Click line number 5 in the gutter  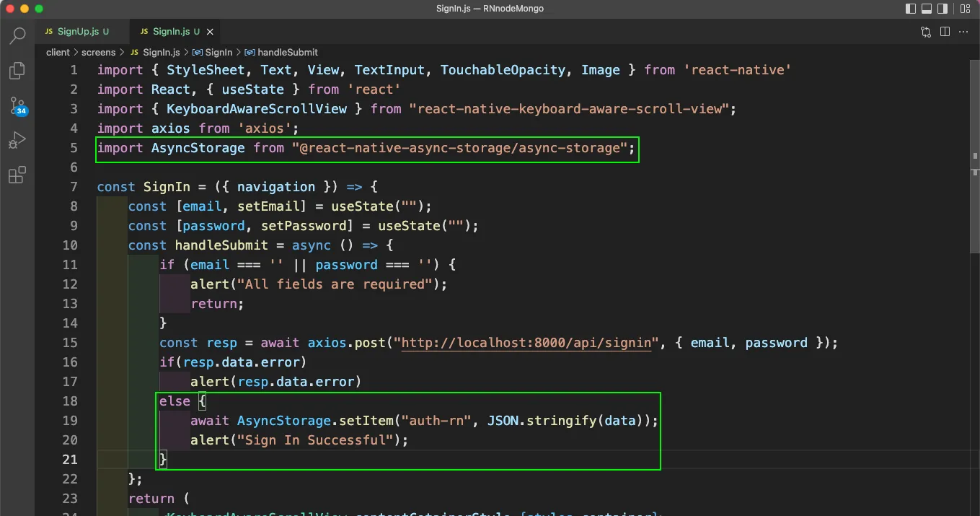pyautogui.click(x=74, y=148)
